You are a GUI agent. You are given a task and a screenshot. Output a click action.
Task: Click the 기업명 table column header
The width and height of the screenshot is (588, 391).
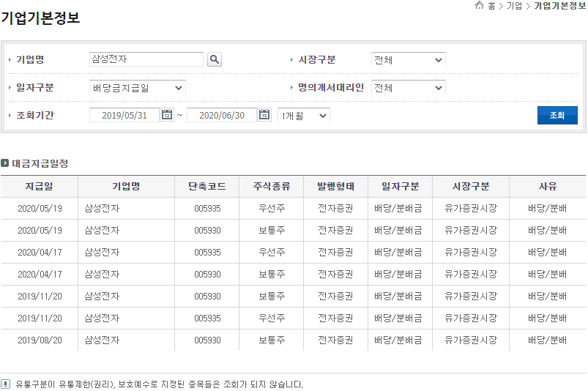click(x=126, y=186)
